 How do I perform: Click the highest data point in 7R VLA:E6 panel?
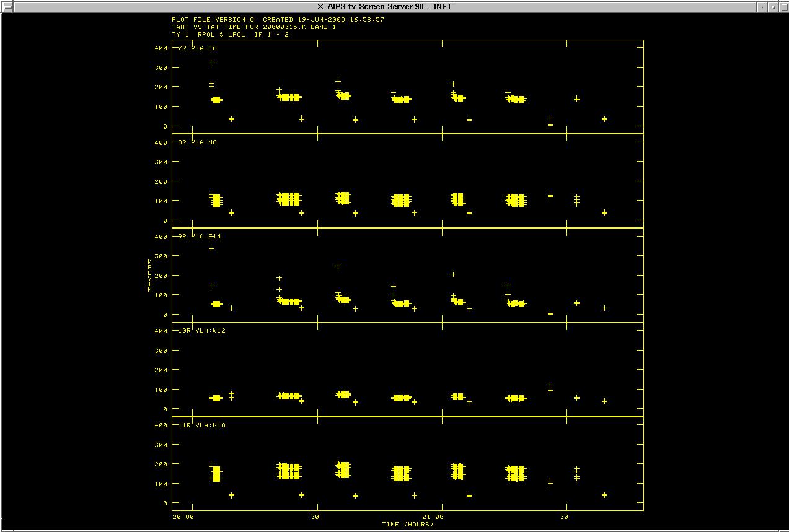[211, 63]
